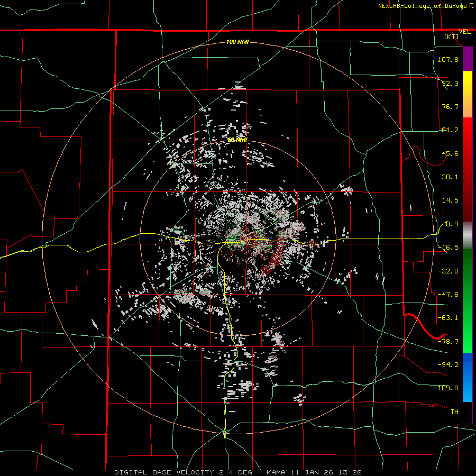
Task: Click the 50 NMI range ring label
Action: 237,140
